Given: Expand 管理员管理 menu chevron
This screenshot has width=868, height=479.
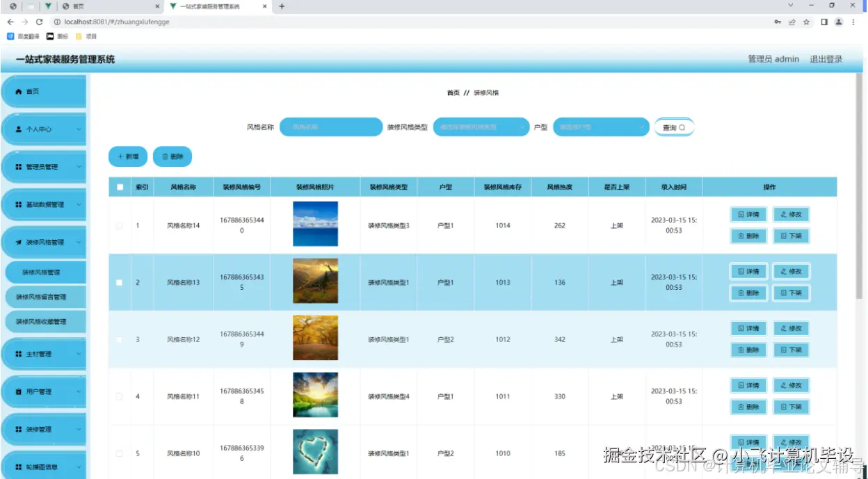Looking at the screenshot, I should 79,167.
